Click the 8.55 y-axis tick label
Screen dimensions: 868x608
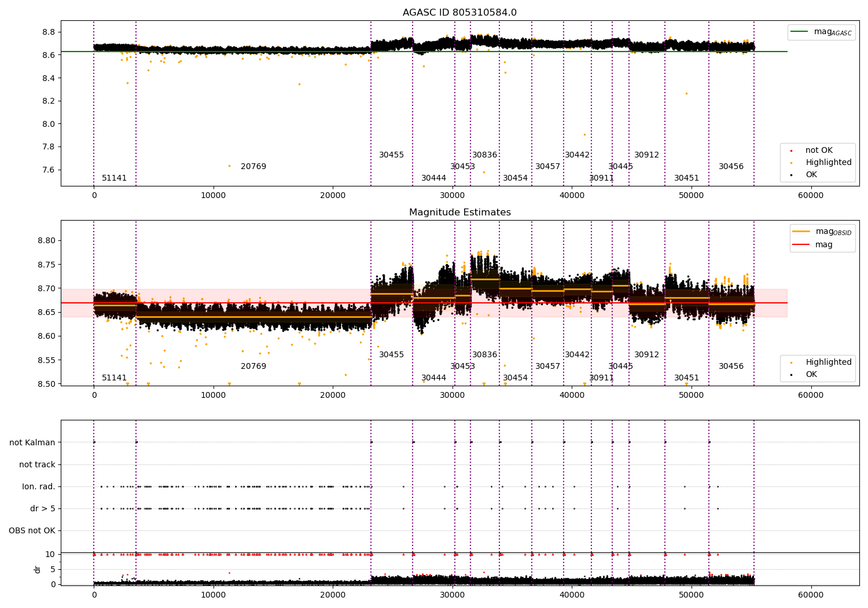tap(46, 360)
